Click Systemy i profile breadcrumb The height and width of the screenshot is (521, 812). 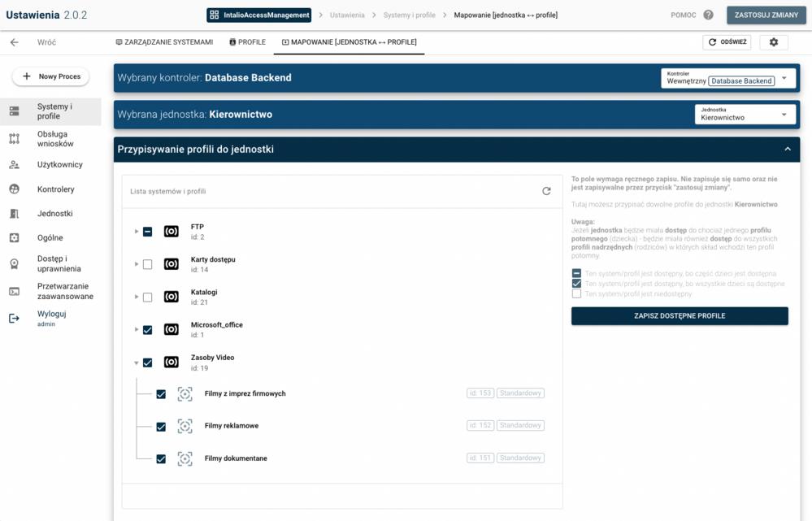(409, 15)
